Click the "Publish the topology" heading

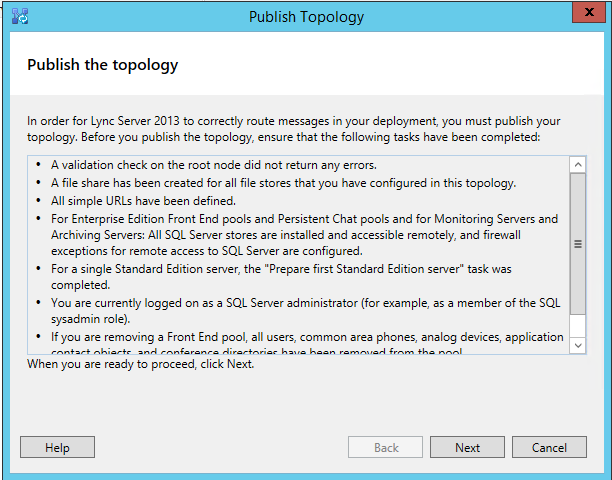(103, 65)
